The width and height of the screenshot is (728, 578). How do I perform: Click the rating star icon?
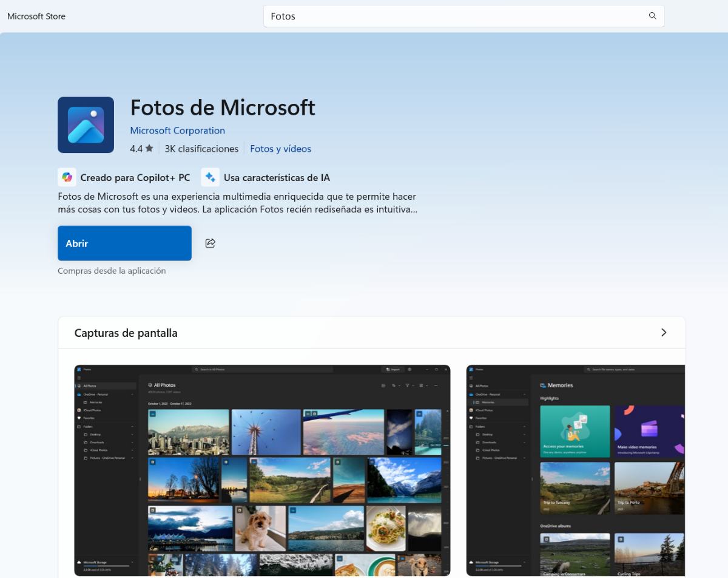(x=149, y=149)
